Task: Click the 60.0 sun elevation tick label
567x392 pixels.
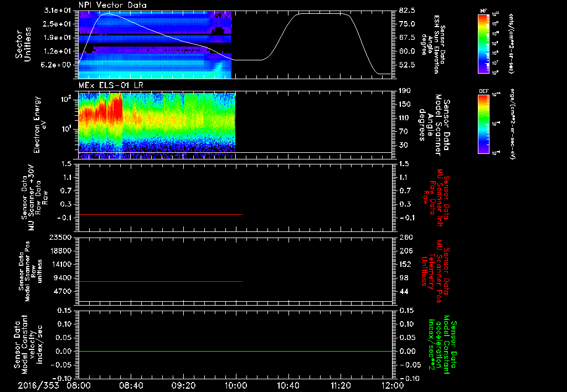Action: [x=407, y=51]
